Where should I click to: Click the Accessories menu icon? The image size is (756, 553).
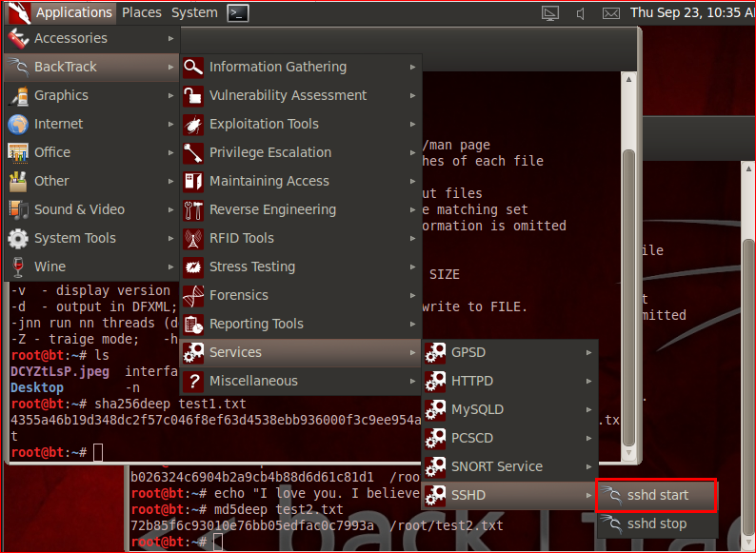(18, 38)
